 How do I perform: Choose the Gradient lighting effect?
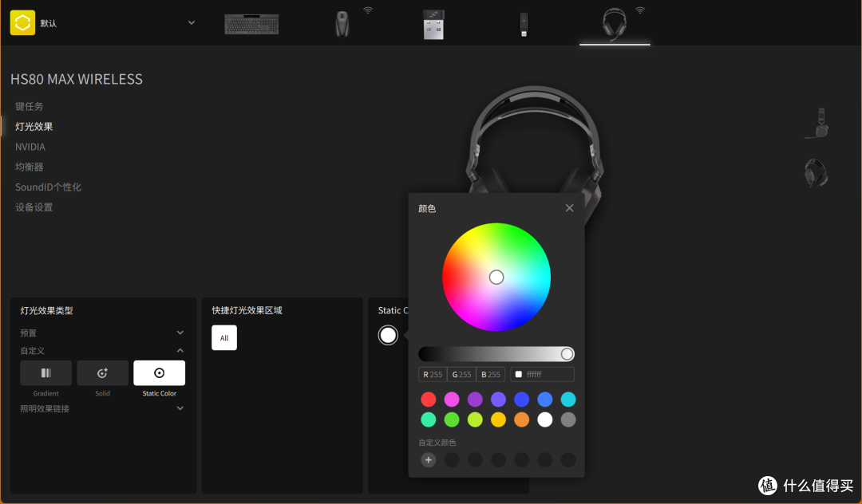tap(46, 373)
